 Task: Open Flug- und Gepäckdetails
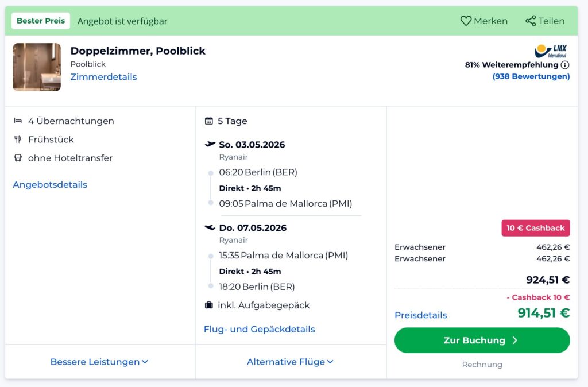coord(259,329)
